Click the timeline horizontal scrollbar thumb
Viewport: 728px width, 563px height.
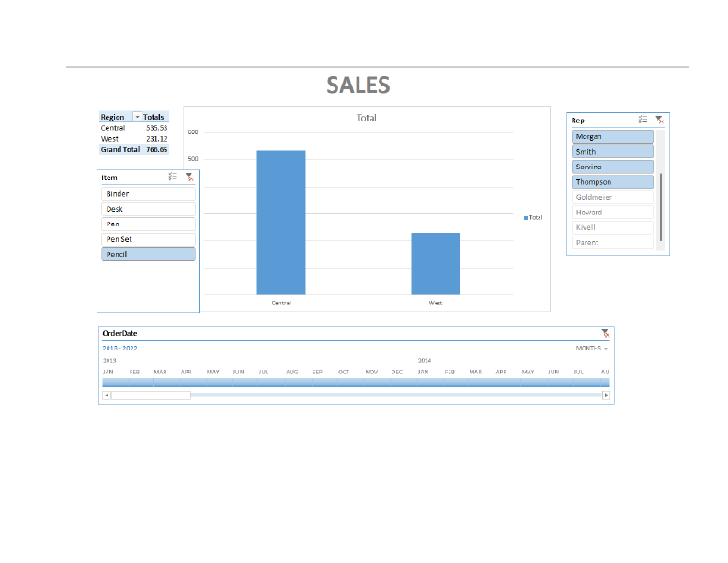click(x=151, y=396)
